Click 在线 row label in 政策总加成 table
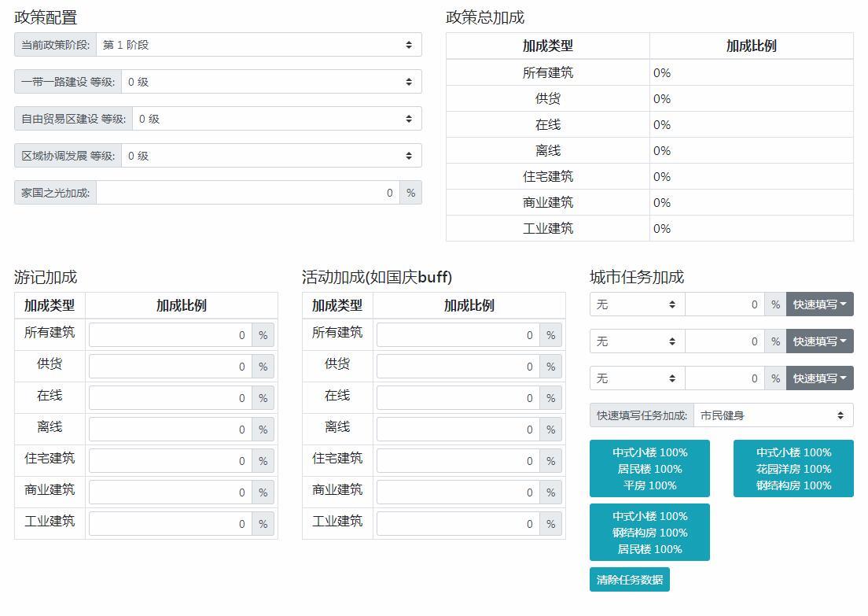Image resolution: width=868 pixels, height=616 pixels. tap(548, 124)
